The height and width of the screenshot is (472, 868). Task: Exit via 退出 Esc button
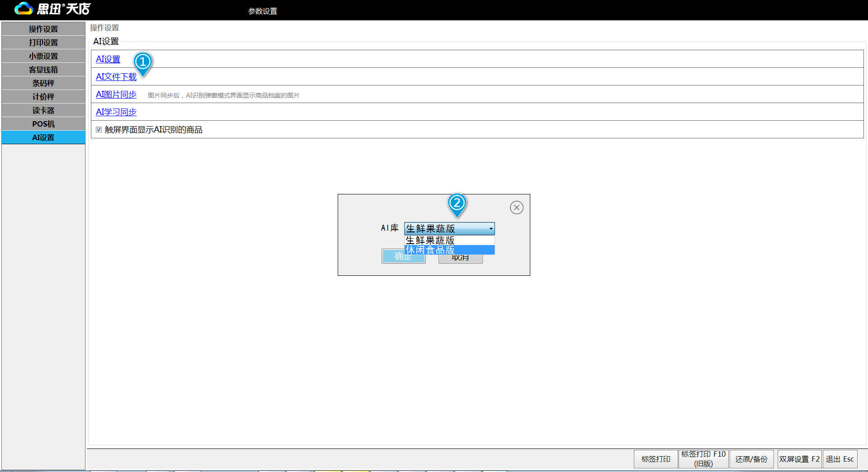840,459
